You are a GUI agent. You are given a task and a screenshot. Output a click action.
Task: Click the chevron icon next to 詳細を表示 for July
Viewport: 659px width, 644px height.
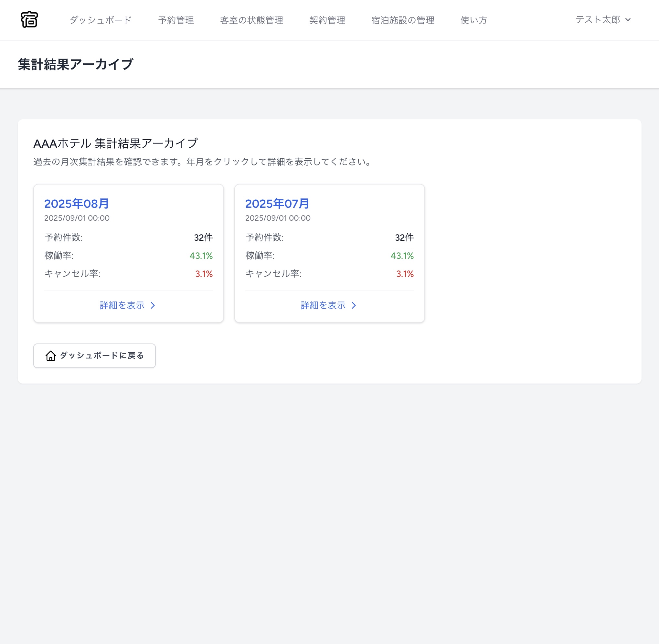(354, 305)
